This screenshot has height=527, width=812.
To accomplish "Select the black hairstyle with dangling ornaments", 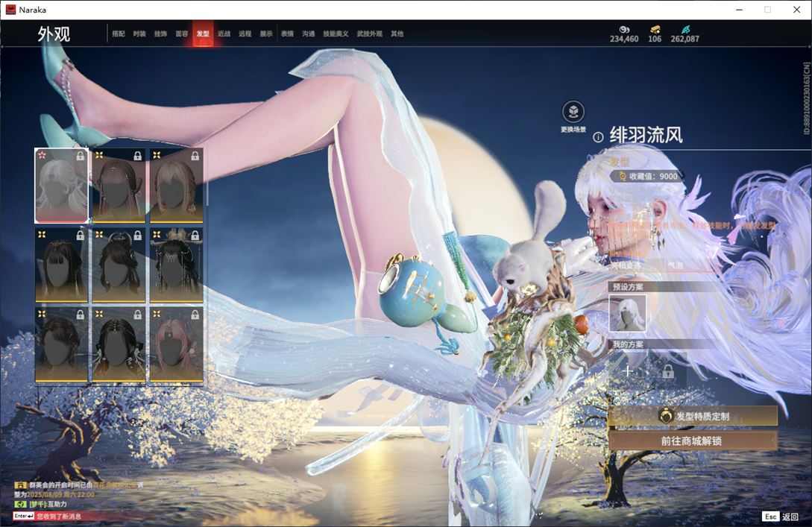I will pyautogui.click(x=119, y=345).
